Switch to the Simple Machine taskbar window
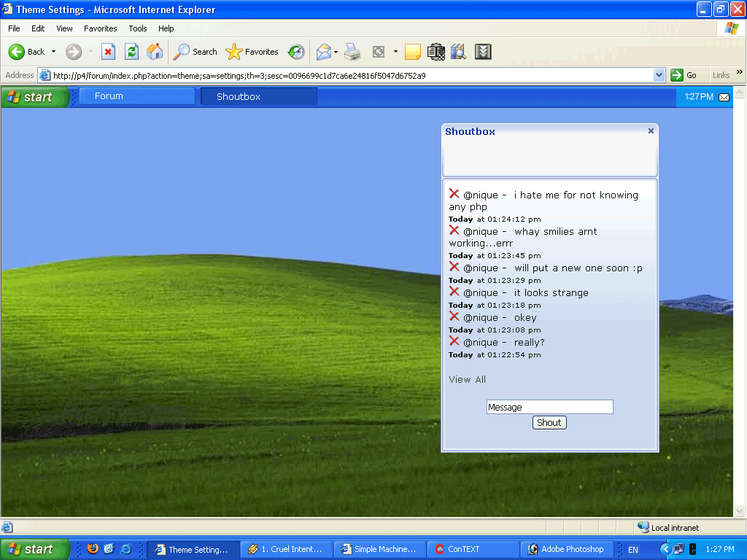The height and width of the screenshot is (560, 747). coord(379,549)
